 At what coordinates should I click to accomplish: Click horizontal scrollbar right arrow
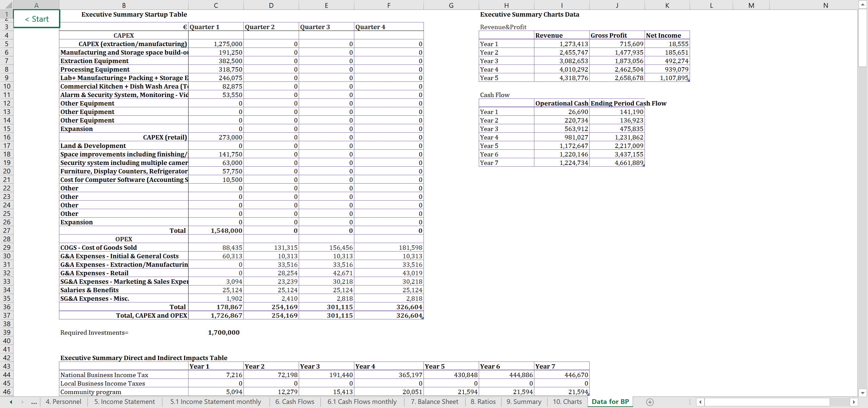click(x=854, y=402)
